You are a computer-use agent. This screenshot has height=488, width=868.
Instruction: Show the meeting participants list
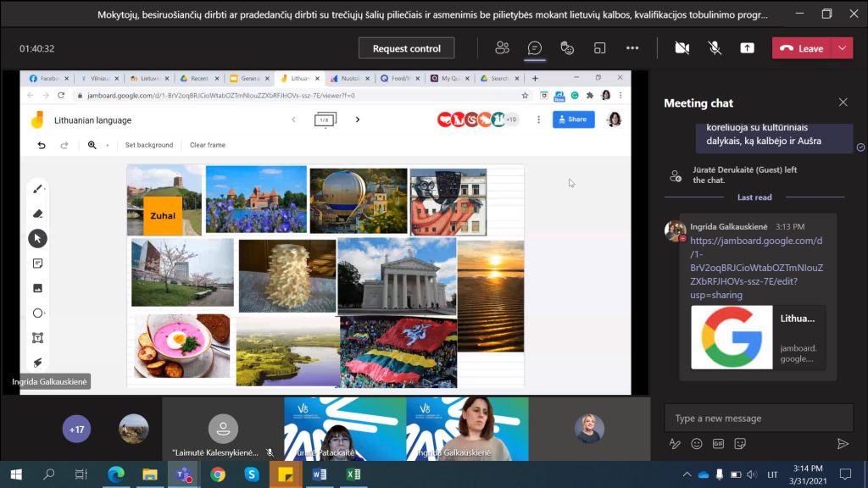pyautogui.click(x=502, y=48)
